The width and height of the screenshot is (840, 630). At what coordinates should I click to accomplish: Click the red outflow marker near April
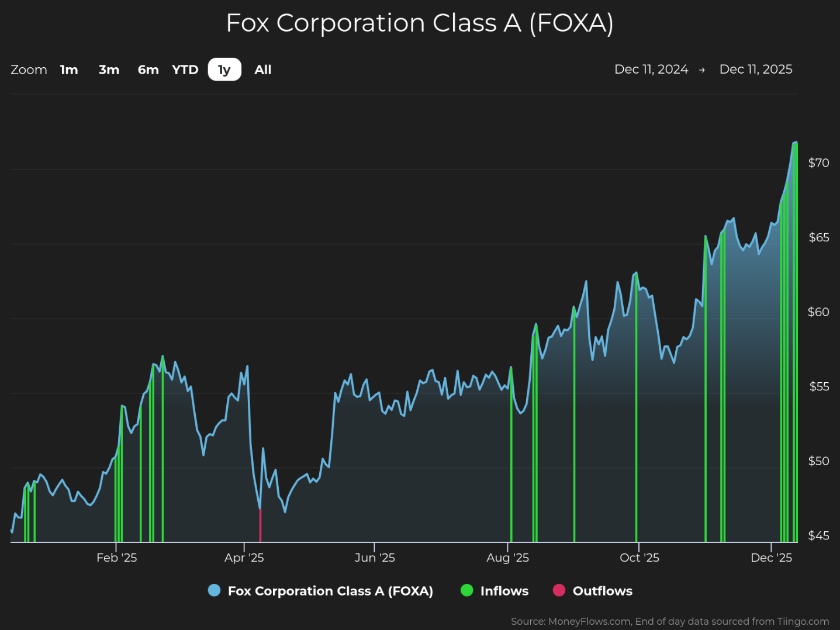click(x=260, y=525)
